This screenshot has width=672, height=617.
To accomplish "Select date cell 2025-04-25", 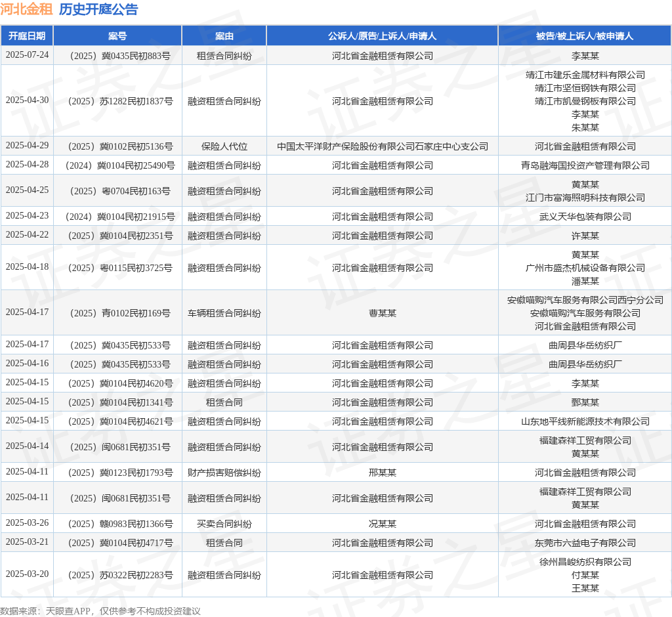I will [x=27, y=190].
